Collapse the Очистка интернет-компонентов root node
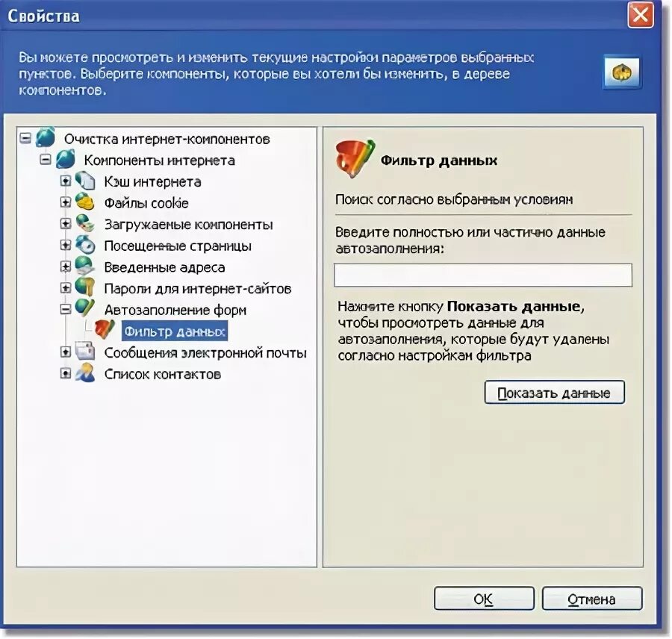Viewport: 672px width, 639px height. point(25,138)
